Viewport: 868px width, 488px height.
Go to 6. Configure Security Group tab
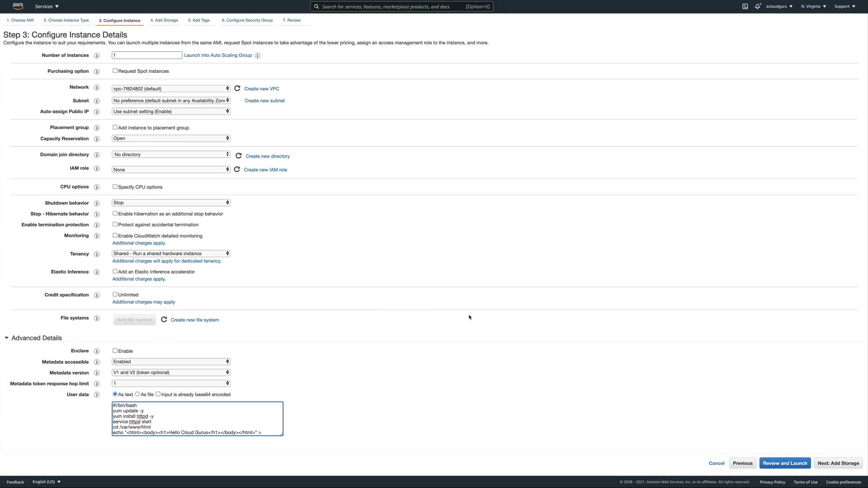pyautogui.click(x=247, y=20)
